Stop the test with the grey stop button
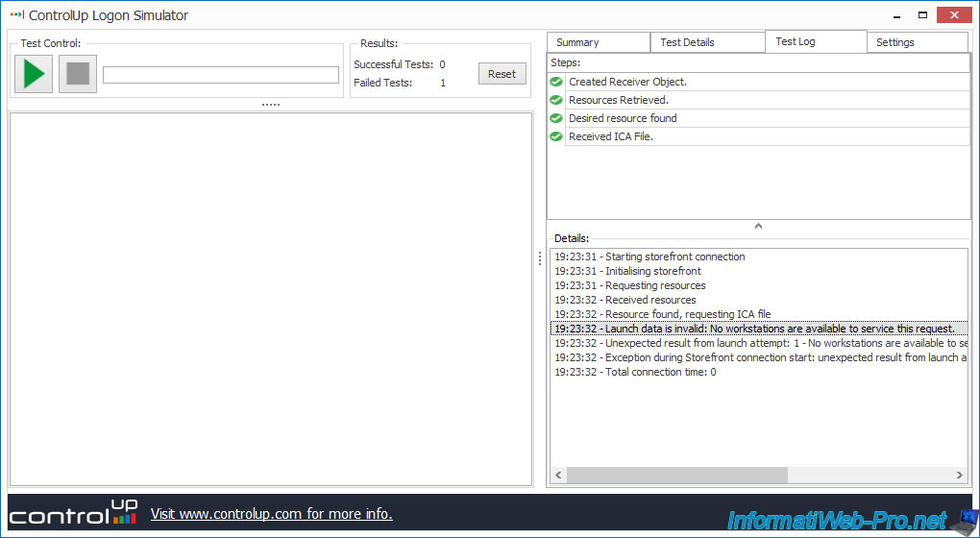The height and width of the screenshot is (538, 980). point(78,74)
